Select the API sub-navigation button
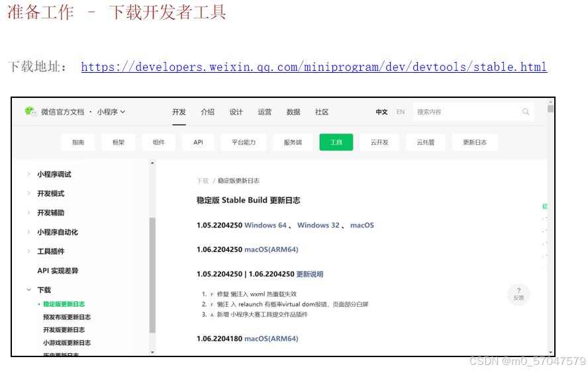The width and height of the screenshot is (588, 371). coord(198,142)
